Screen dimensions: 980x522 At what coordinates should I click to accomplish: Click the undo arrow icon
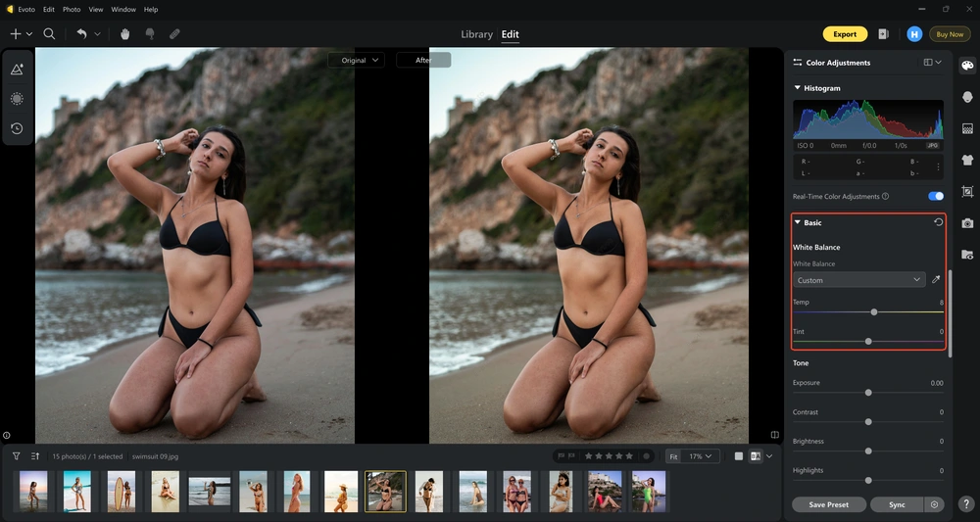point(82,34)
